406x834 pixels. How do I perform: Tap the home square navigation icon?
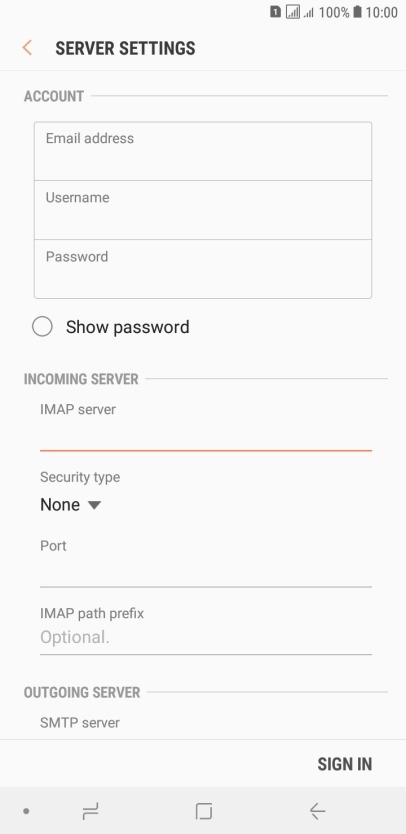tap(203, 811)
